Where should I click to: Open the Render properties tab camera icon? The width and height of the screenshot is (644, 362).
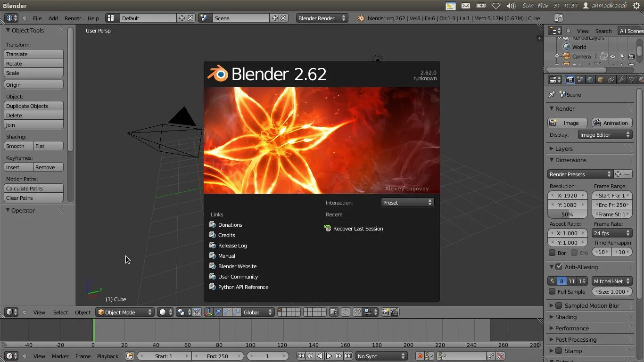tap(570, 80)
